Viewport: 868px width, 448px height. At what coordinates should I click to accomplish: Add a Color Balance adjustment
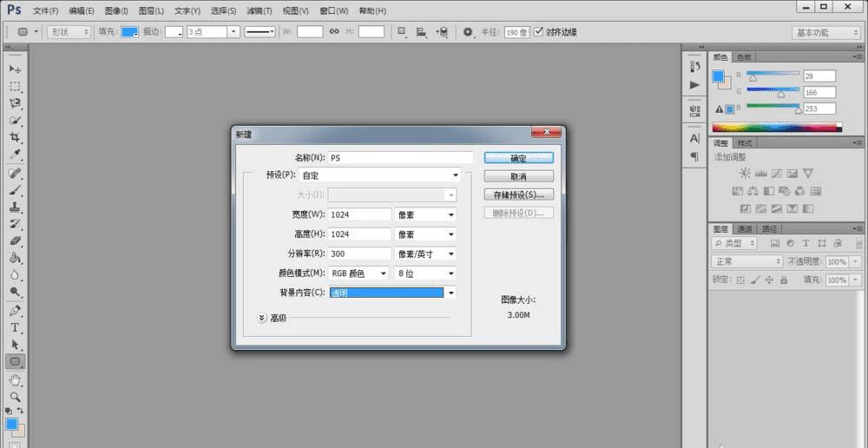pos(753,191)
